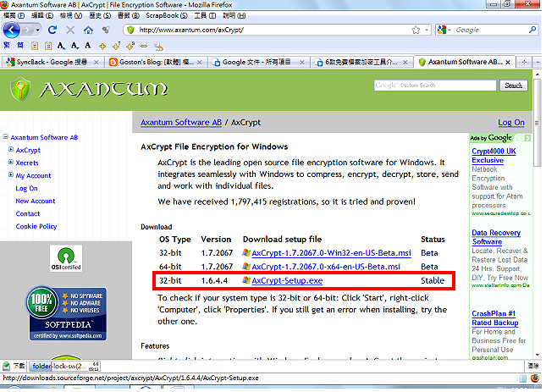Click the yellow plus zoom-in icon
546x392 pixels.
[102, 46]
